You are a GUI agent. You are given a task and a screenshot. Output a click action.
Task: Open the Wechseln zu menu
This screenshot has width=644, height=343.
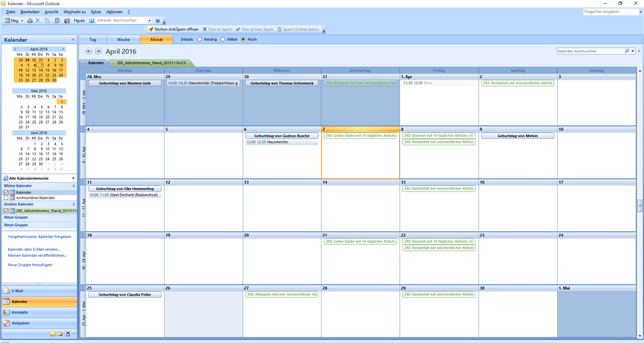click(x=74, y=12)
